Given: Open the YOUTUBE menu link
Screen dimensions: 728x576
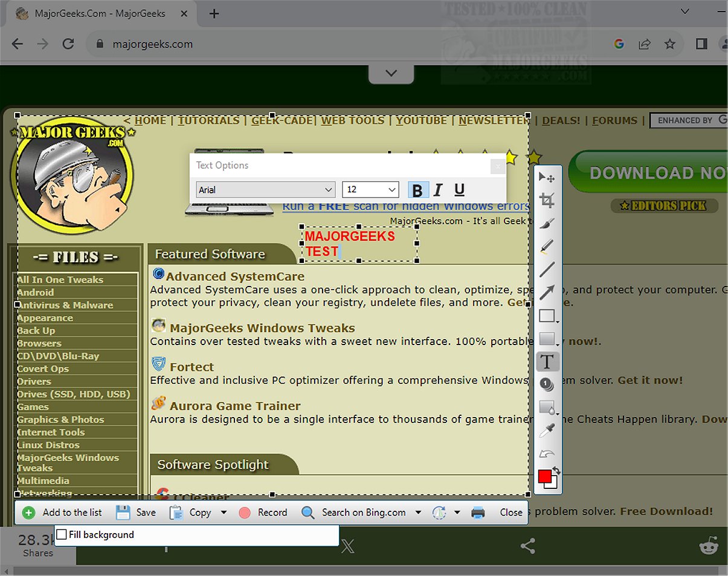Looking at the screenshot, I should [x=421, y=120].
